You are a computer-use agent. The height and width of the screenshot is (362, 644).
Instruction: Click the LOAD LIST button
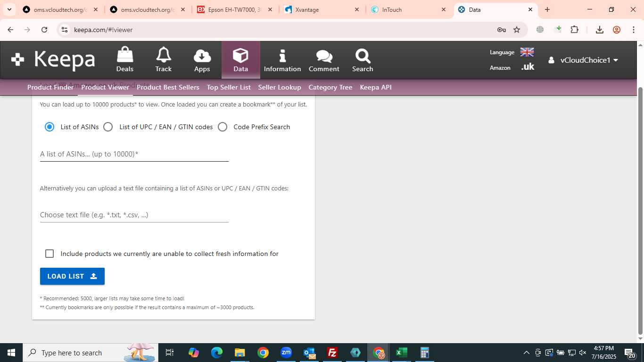pyautogui.click(x=72, y=276)
